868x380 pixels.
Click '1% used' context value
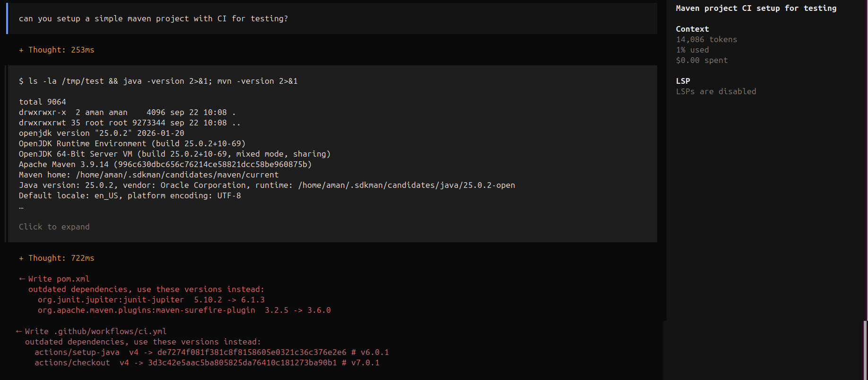click(x=692, y=50)
